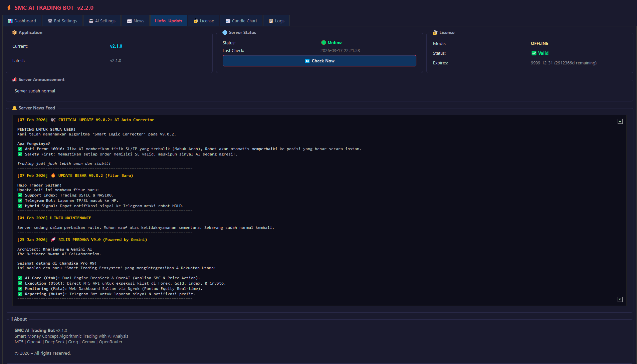Collapse the news feed via the up arrow

[620, 121]
